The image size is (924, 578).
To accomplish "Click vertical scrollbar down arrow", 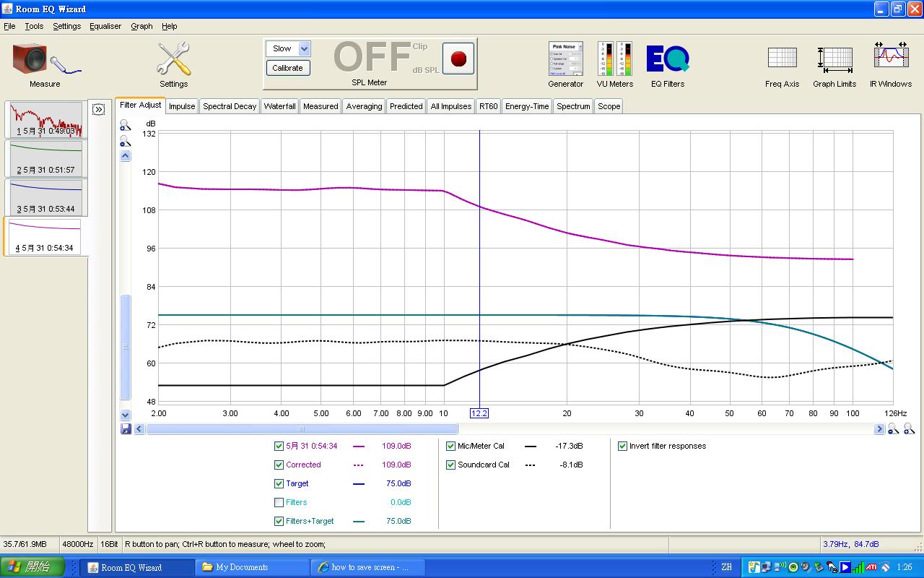I will (x=126, y=415).
